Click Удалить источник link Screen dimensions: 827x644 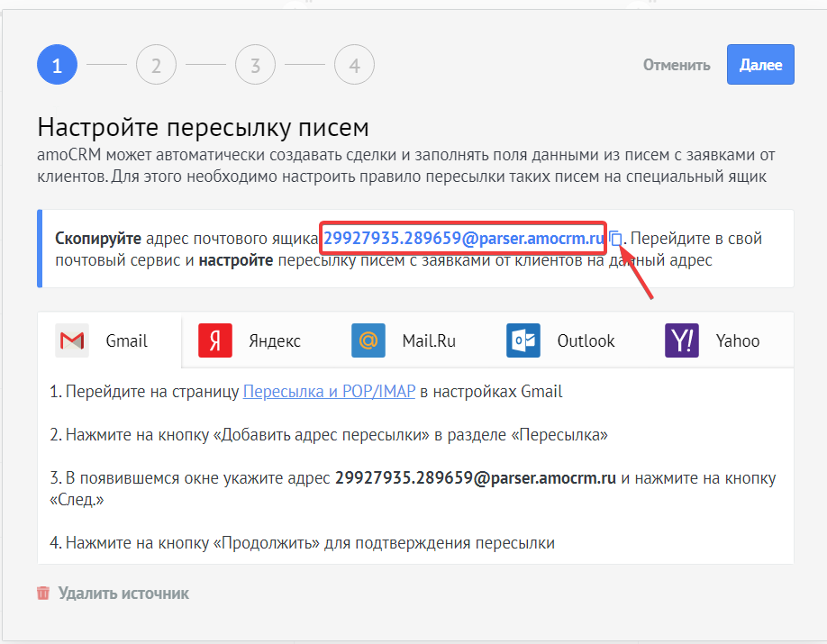pyautogui.click(x=123, y=594)
